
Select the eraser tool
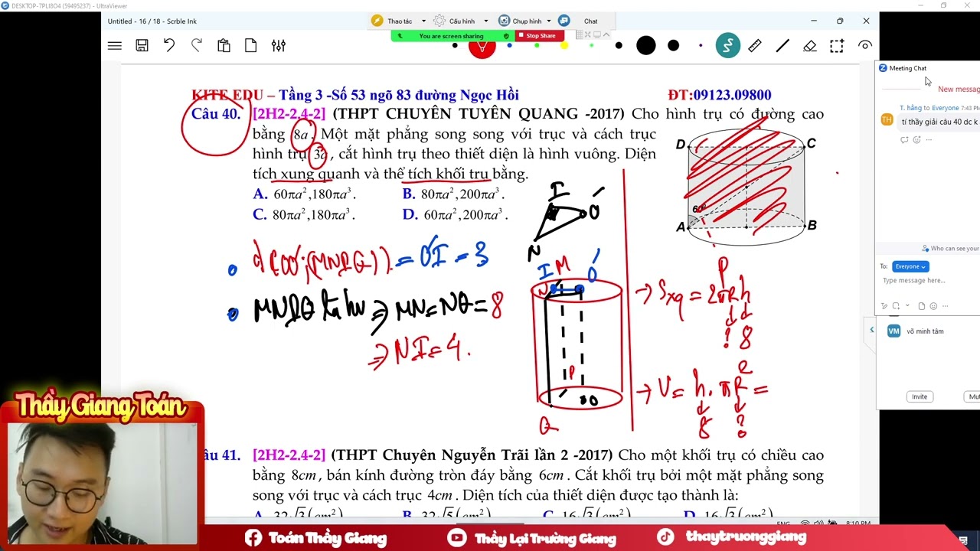coord(810,46)
